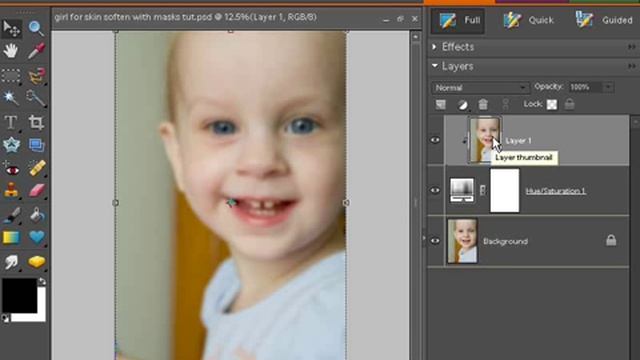The image size is (640, 360).
Task: Select the Paint Bucket tool
Action: pyautogui.click(x=37, y=215)
